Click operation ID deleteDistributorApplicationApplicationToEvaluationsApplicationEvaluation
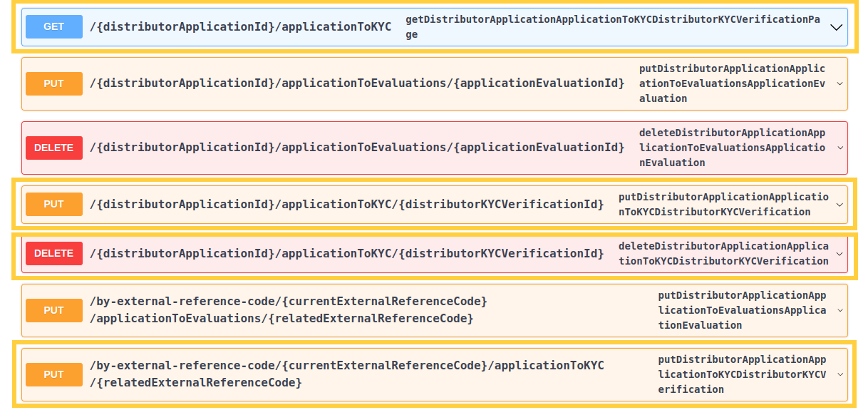The image size is (868, 410). pos(733,148)
